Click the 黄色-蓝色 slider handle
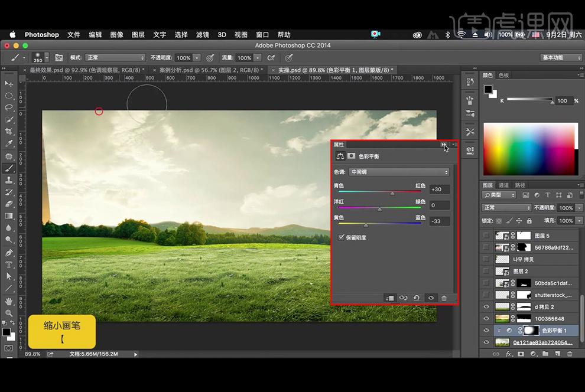This screenshot has height=392, width=585. click(x=366, y=225)
